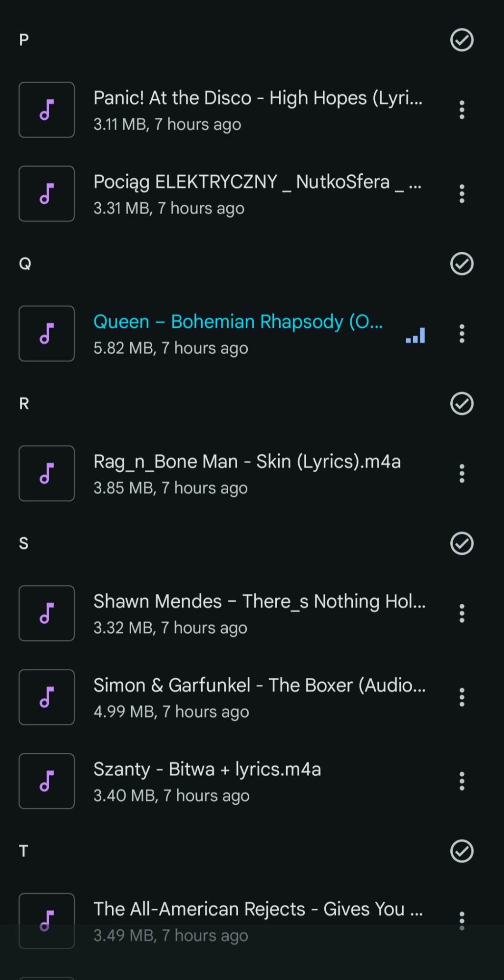
Task: Open more options for Panic! At the Disco track
Action: [x=462, y=110]
